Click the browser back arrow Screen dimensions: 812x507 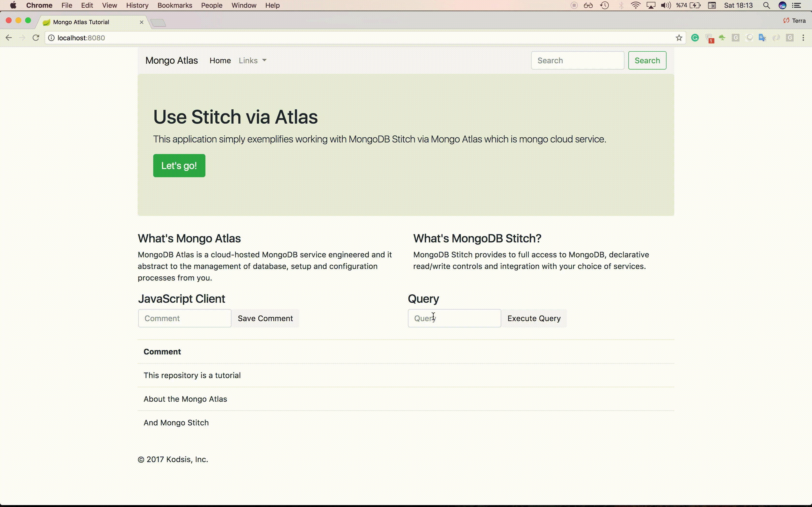tap(9, 38)
